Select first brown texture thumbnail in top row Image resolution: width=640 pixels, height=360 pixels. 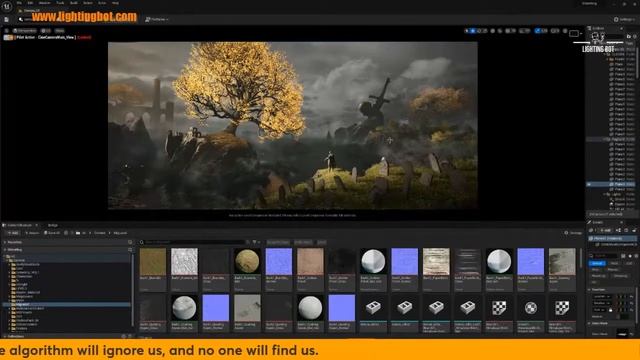[153, 261]
